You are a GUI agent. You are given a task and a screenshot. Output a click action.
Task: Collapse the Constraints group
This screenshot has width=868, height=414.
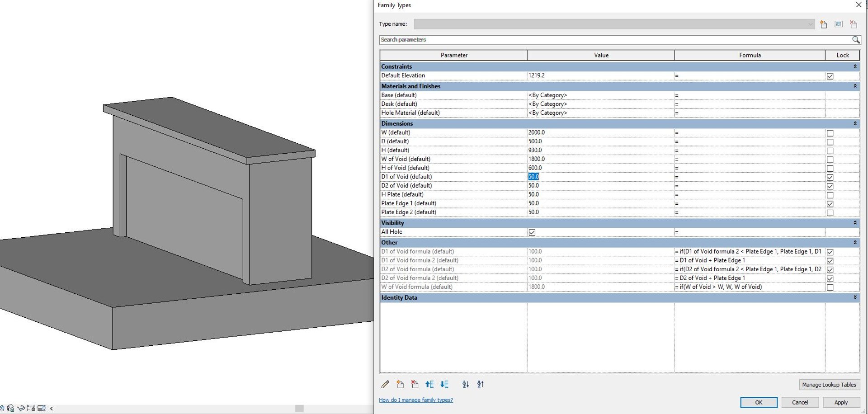[x=855, y=66]
